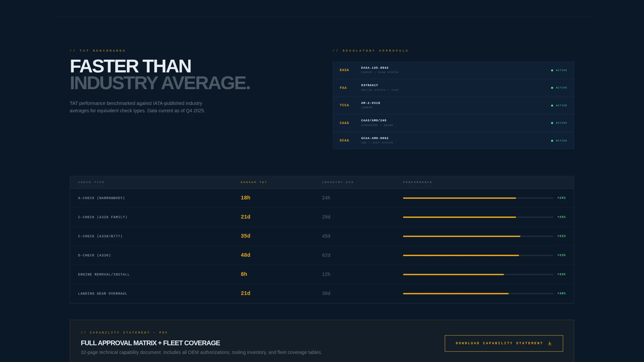Screen dimensions: 644x362
Task: Click +30% performance value
Action: click(x=561, y=294)
